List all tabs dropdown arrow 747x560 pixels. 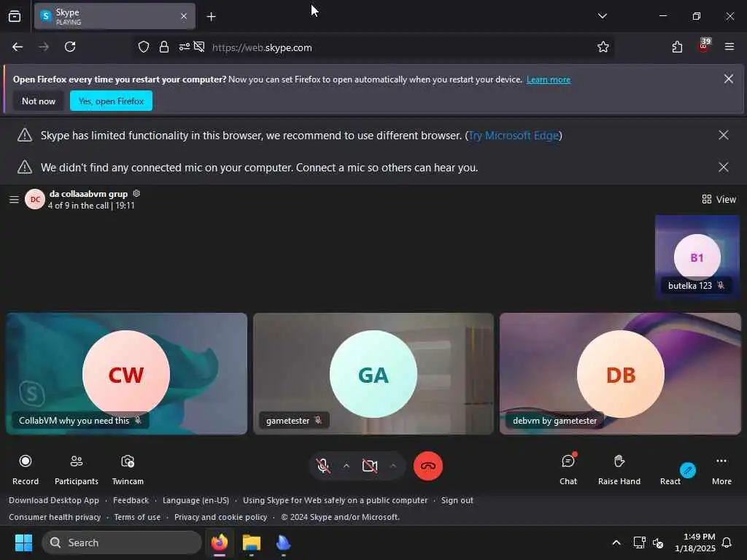[x=602, y=16]
